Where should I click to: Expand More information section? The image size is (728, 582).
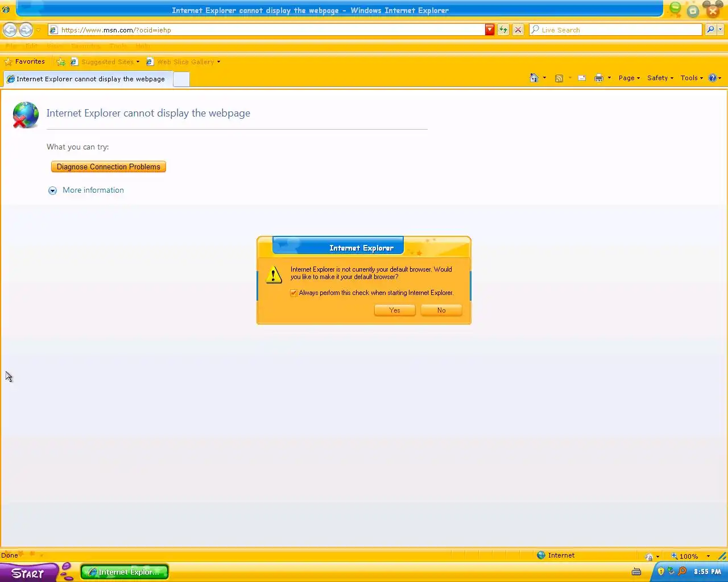[52, 190]
